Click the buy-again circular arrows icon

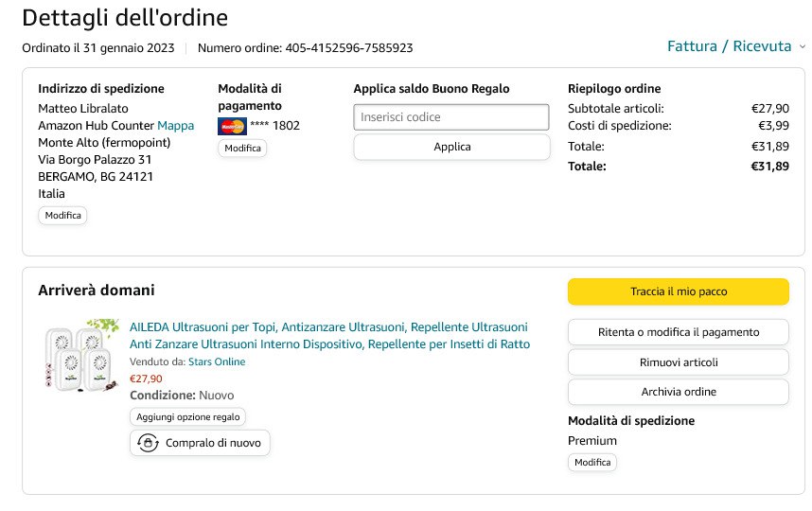point(148,443)
